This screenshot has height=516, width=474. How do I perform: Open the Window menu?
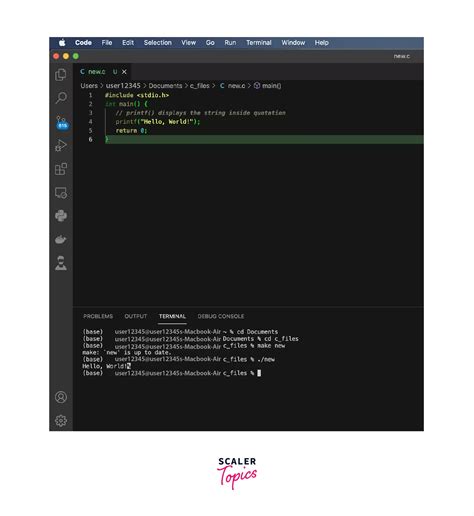[x=293, y=43]
